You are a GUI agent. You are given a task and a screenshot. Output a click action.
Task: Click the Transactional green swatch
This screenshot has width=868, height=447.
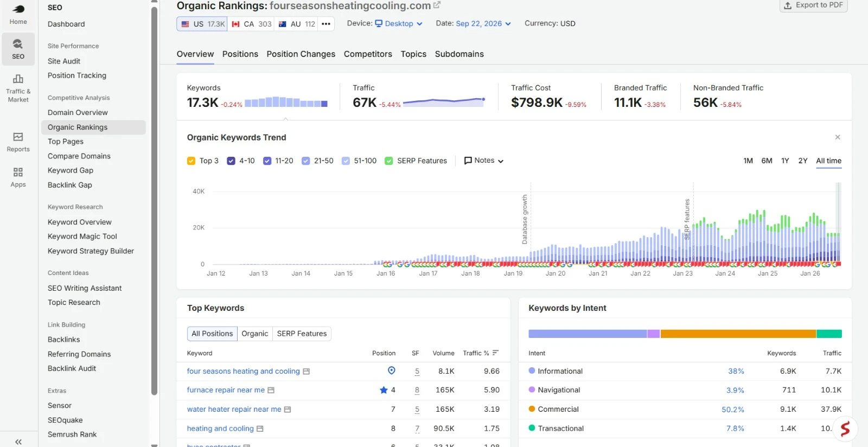coord(532,428)
